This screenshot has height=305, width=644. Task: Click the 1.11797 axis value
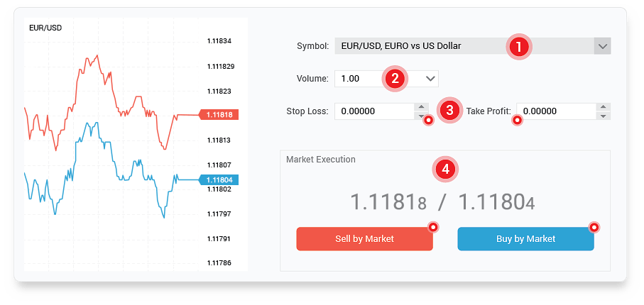(219, 214)
